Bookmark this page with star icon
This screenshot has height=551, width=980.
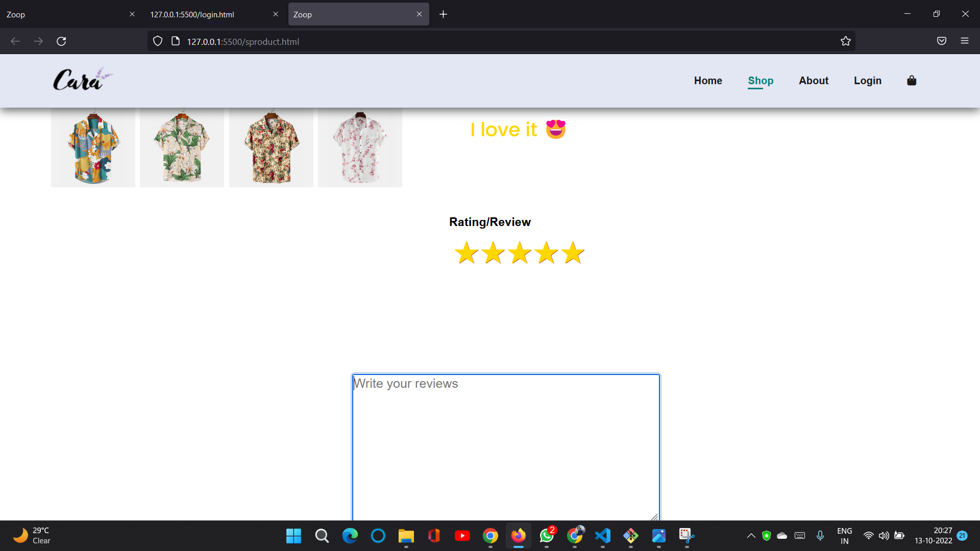coord(846,41)
